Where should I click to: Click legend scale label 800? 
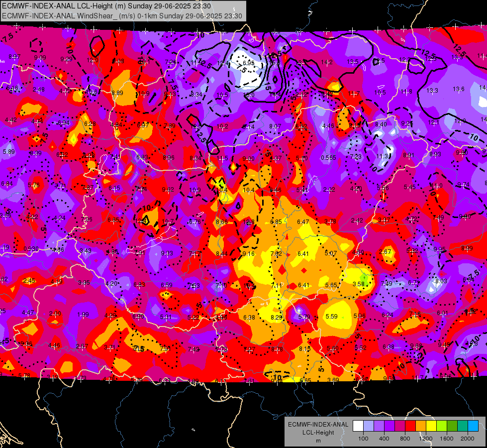pos(405,439)
